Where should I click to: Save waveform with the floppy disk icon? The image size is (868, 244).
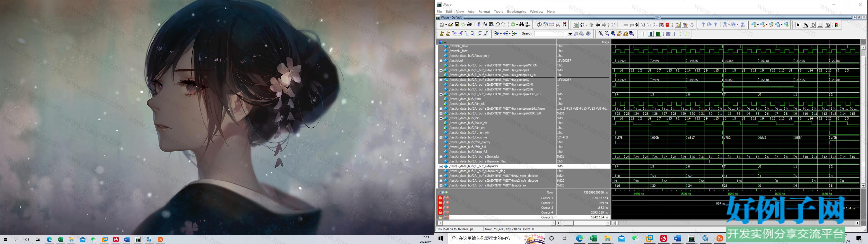(457, 25)
